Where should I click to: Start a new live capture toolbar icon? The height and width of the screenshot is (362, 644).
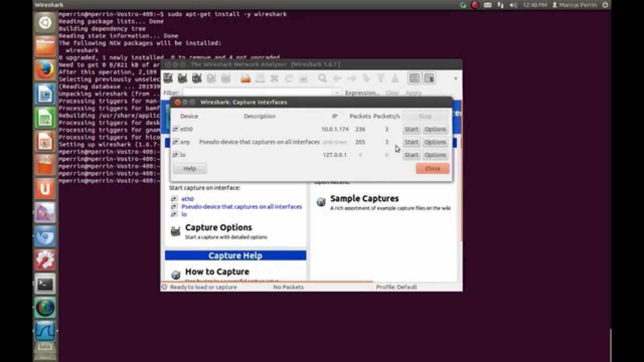[197, 78]
